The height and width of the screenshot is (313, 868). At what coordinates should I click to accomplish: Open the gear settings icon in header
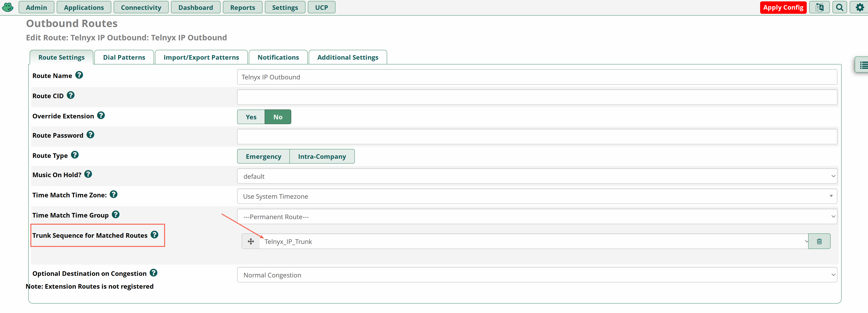pyautogui.click(x=860, y=7)
